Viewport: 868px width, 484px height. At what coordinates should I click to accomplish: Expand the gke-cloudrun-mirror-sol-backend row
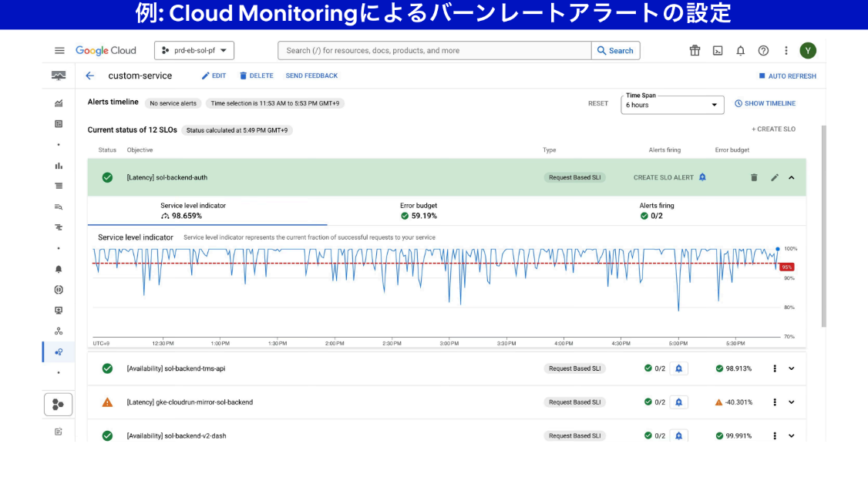(792, 402)
